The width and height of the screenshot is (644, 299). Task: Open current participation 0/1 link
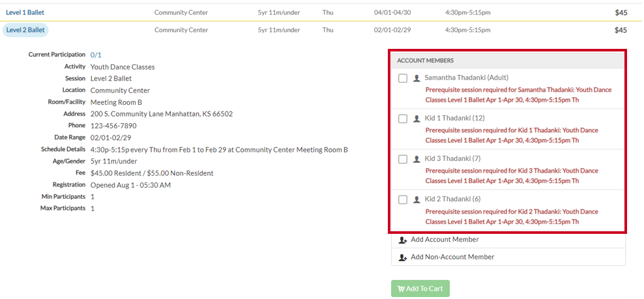(96, 55)
